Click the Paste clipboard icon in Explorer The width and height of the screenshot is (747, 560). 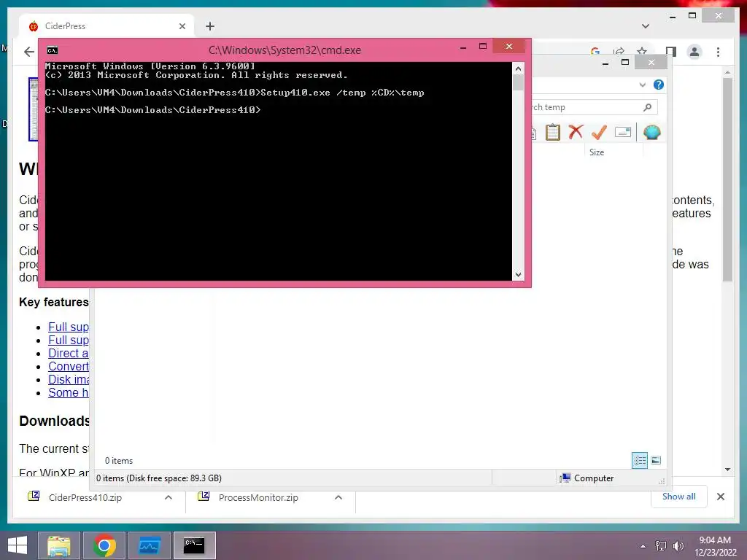553,133
